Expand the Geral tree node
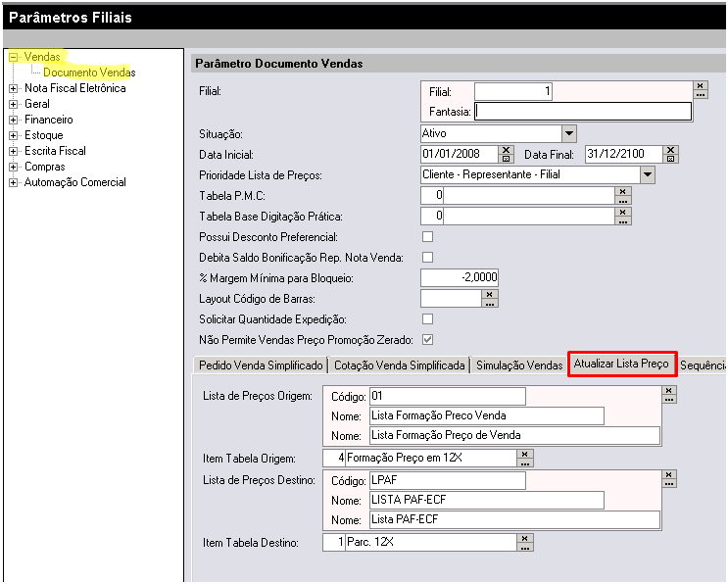The width and height of the screenshot is (728, 584). [14, 104]
